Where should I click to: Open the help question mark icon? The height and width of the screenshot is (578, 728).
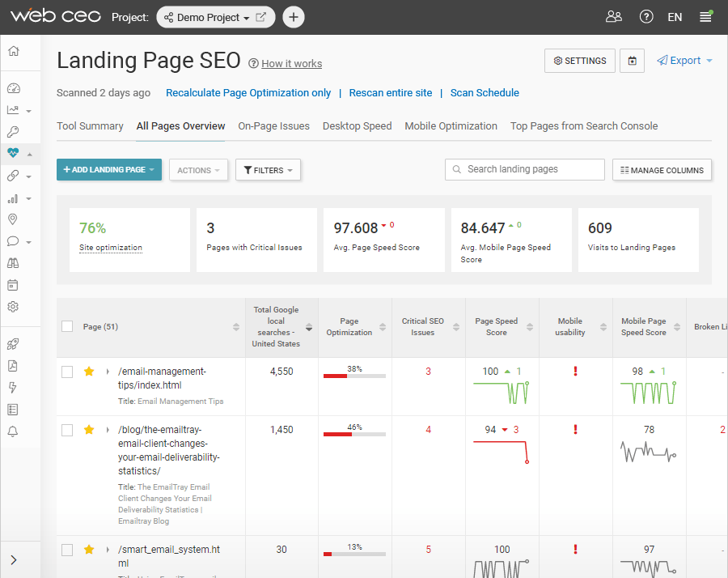click(x=645, y=17)
